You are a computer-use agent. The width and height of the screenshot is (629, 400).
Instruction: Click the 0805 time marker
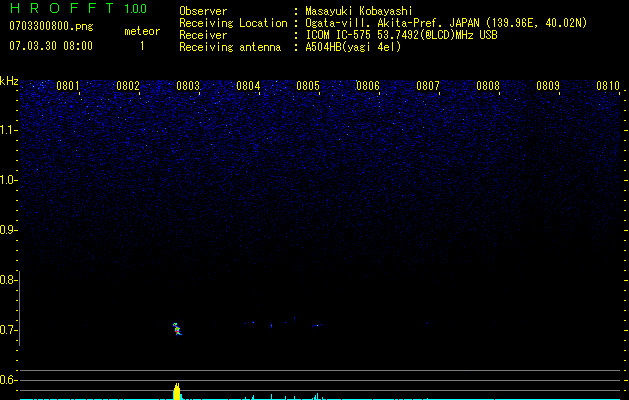coord(308,86)
